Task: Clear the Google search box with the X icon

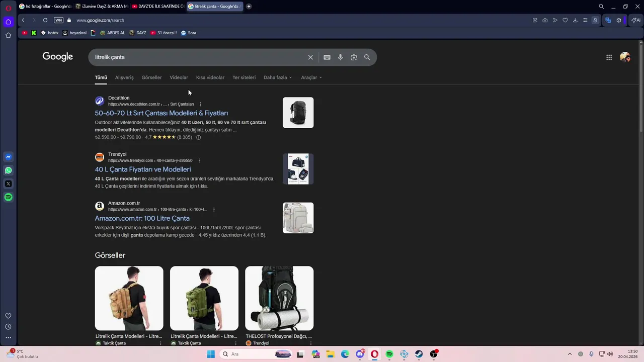Action: pyautogui.click(x=310, y=57)
